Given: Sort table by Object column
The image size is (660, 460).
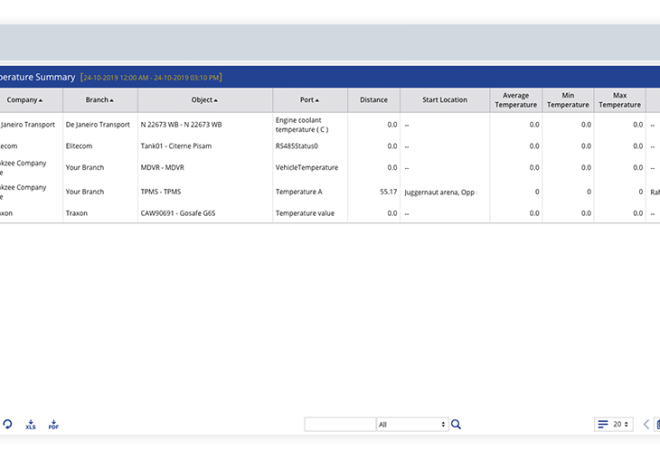Looking at the screenshot, I should pyautogui.click(x=204, y=100).
